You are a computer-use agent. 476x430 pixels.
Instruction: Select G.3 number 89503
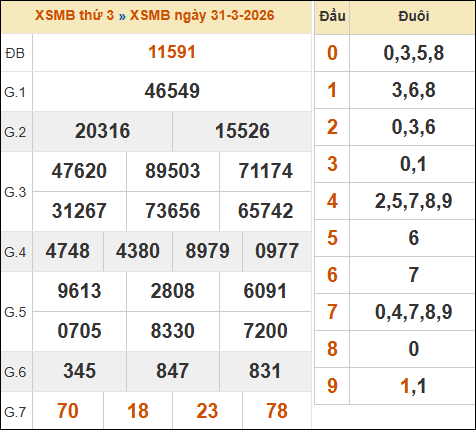[x=173, y=171]
